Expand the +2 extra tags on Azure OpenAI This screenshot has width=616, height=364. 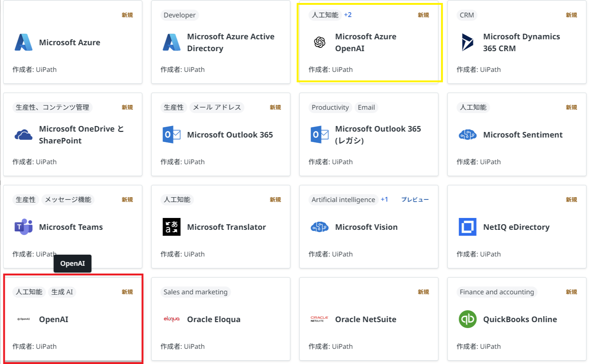click(x=348, y=15)
